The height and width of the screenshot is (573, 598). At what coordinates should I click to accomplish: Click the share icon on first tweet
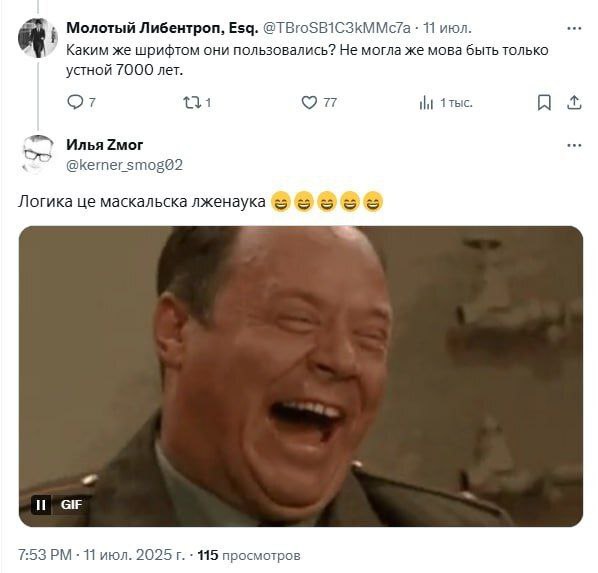[574, 103]
